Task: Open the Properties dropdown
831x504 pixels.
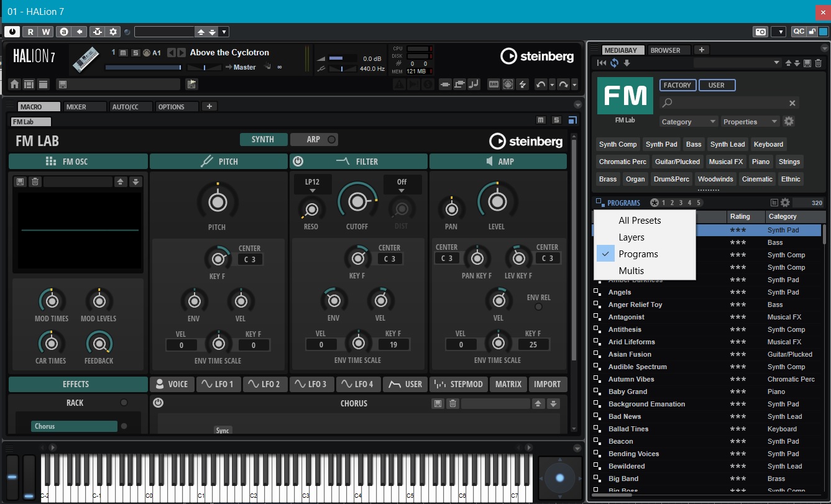Action: 750,122
